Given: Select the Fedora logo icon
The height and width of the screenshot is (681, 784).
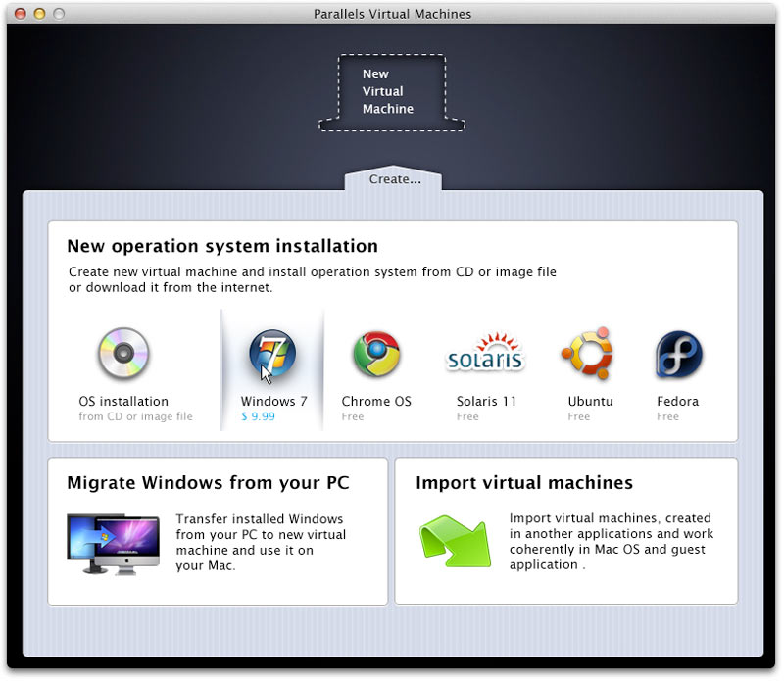Looking at the screenshot, I should (x=678, y=355).
